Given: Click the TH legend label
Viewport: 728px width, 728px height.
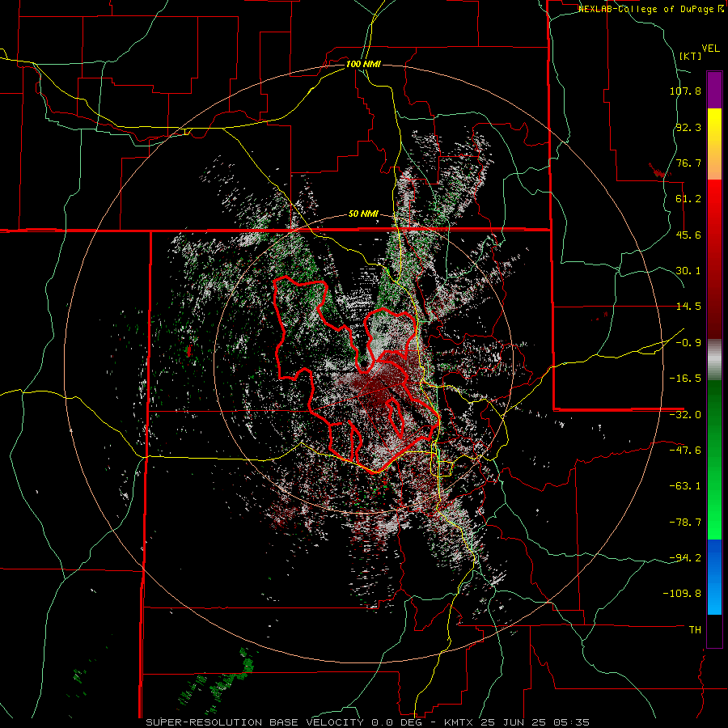Looking at the screenshot, I should (695, 630).
